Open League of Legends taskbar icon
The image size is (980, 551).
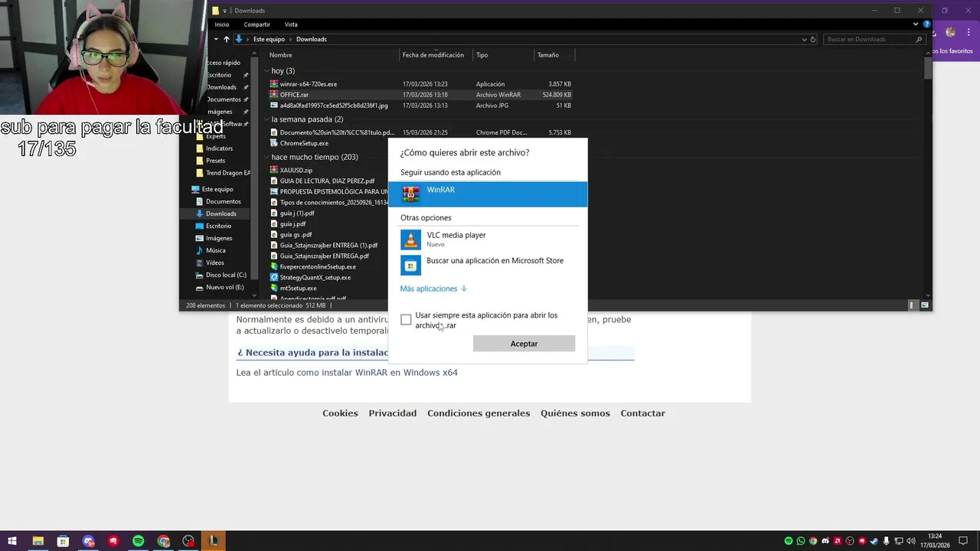point(214,541)
